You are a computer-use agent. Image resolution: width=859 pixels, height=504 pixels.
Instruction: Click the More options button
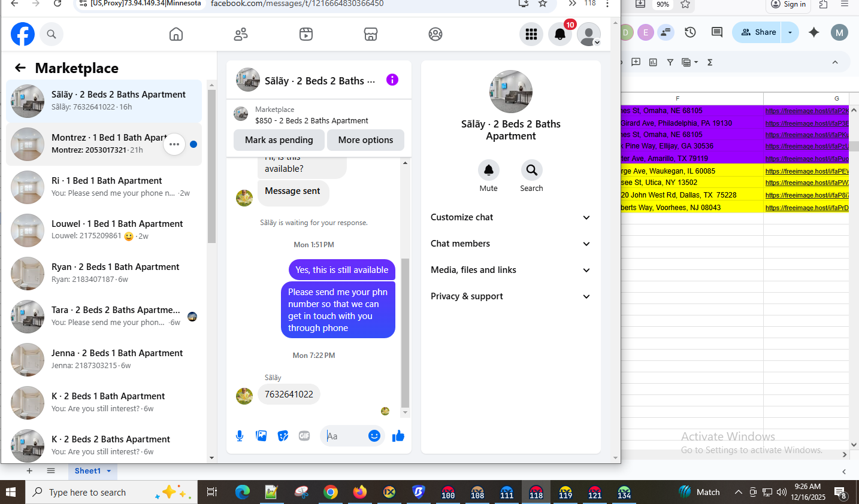(x=365, y=140)
